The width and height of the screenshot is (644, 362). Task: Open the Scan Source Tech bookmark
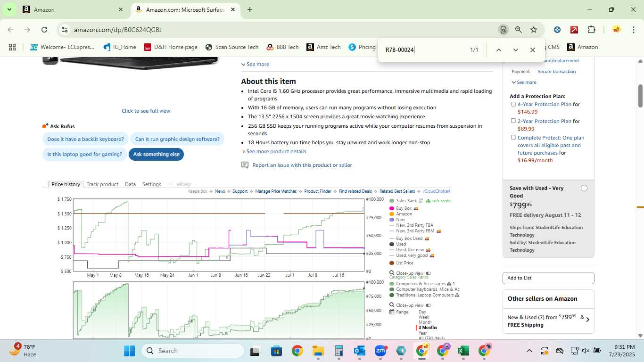click(232, 47)
